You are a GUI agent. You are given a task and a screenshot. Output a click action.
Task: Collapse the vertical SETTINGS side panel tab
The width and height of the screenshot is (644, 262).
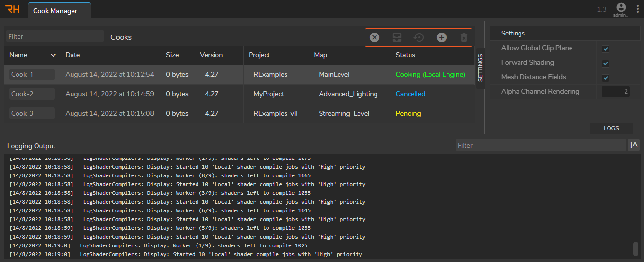point(480,68)
